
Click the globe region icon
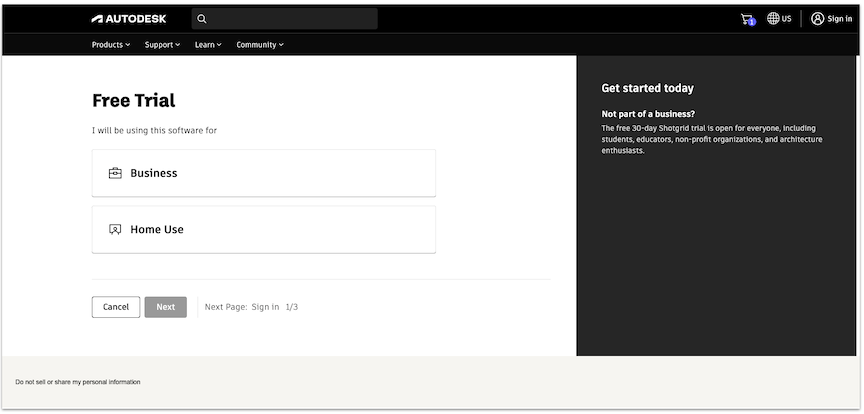click(x=773, y=18)
